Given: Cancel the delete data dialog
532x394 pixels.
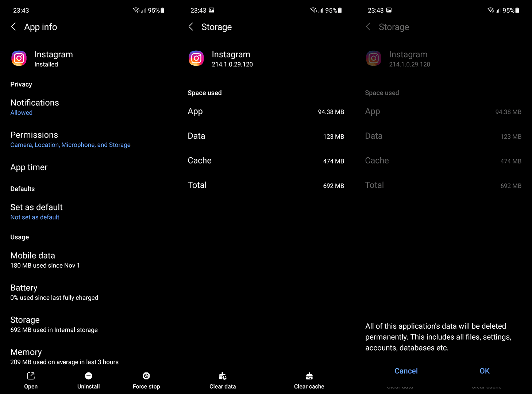Looking at the screenshot, I should pyautogui.click(x=406, y=371).
